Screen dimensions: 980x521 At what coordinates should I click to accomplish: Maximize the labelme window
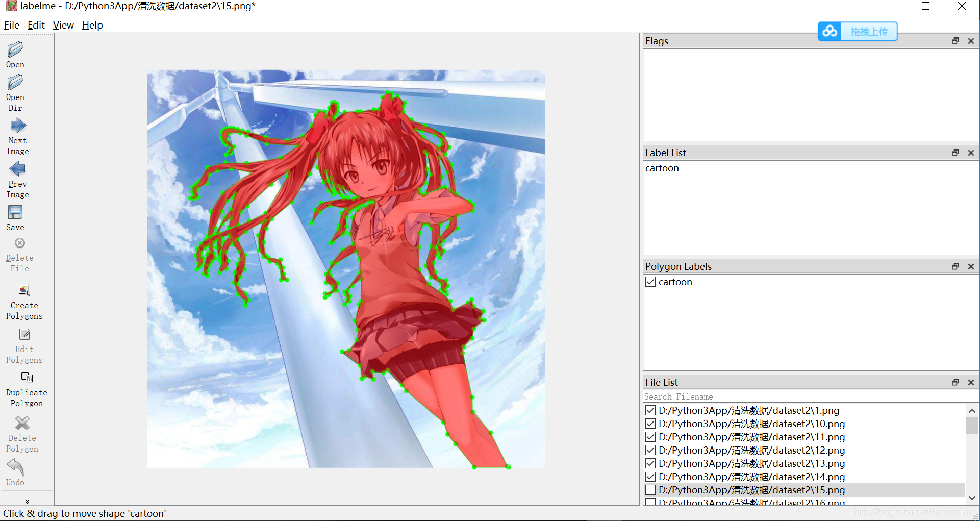click(926, 6)
